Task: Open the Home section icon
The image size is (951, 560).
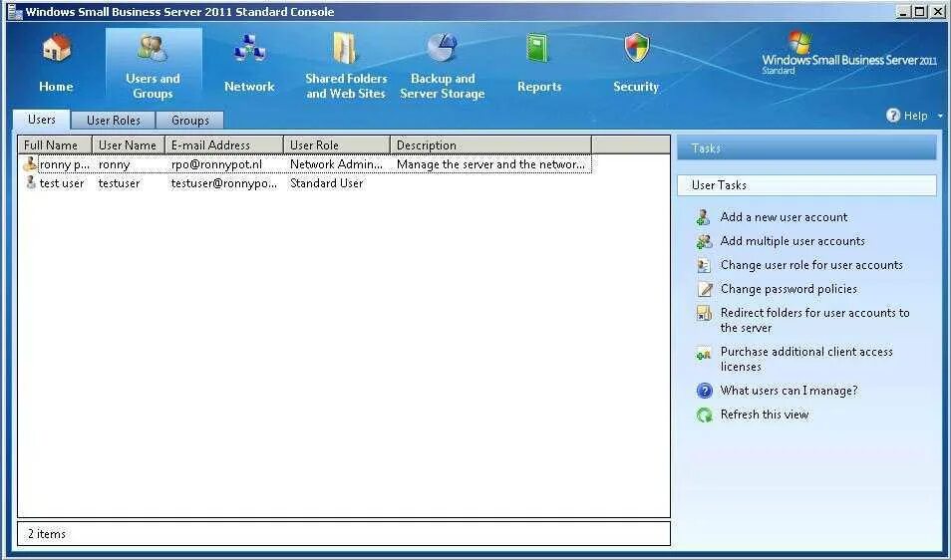Action: pos(57,49)
